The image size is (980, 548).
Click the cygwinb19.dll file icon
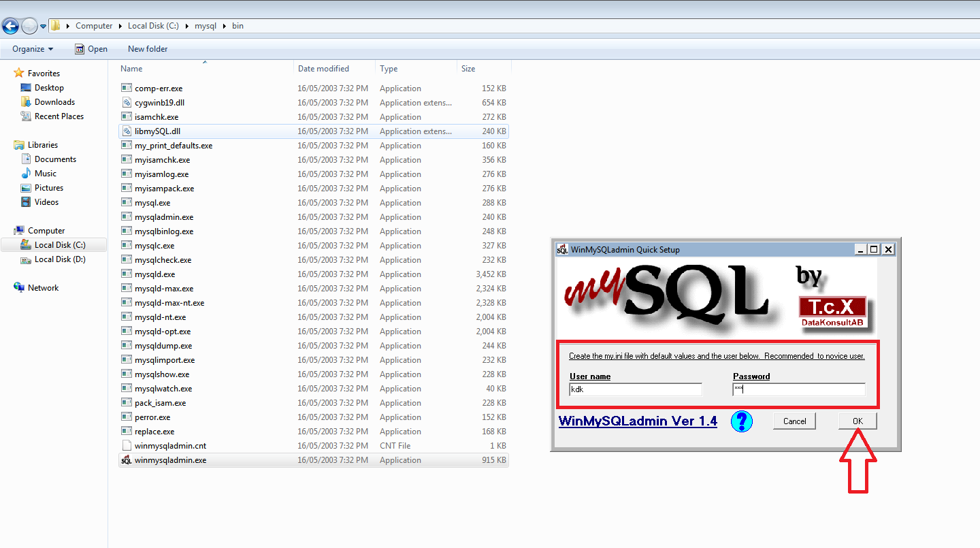click(x=126, y=103)
